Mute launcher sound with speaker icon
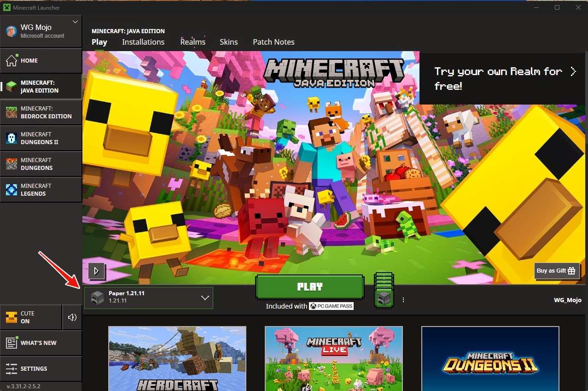This screenshot has width=588, height=391. point(72,317)
